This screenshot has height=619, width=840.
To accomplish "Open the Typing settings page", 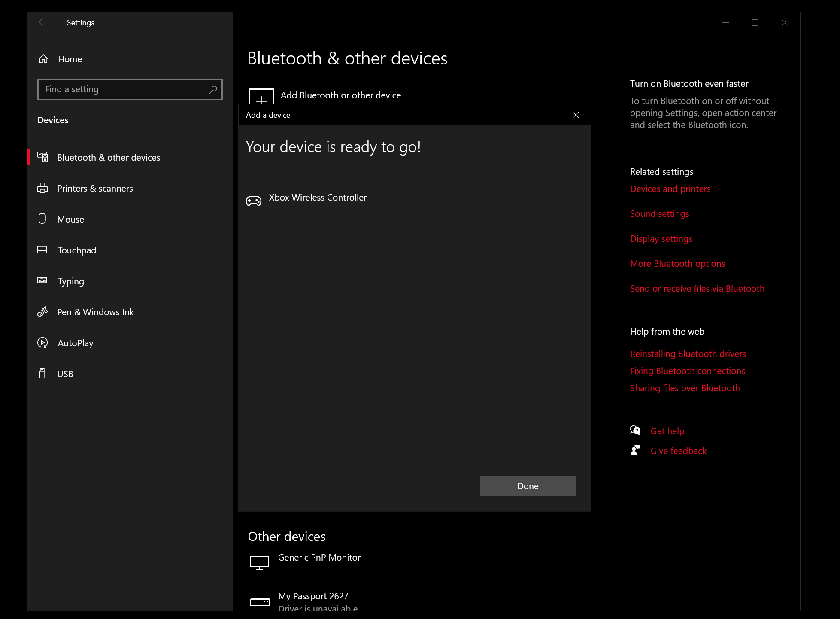I will [x=71, y=281].
